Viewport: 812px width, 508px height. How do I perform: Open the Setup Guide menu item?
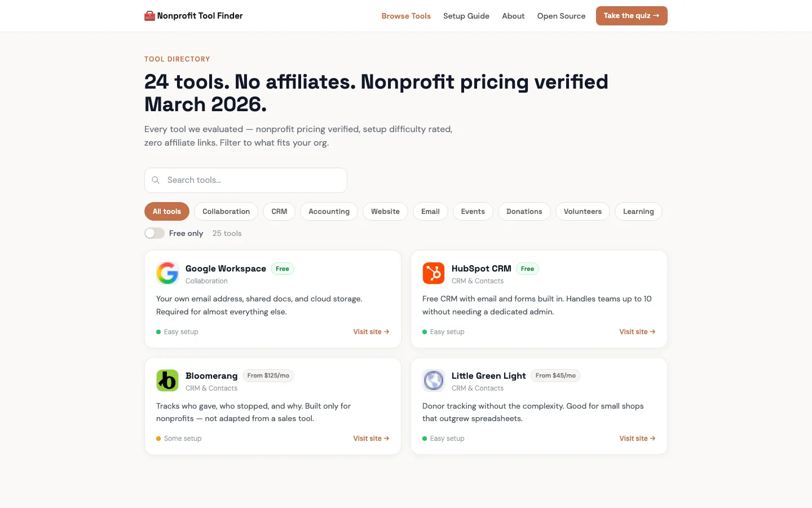click(466, 16)
